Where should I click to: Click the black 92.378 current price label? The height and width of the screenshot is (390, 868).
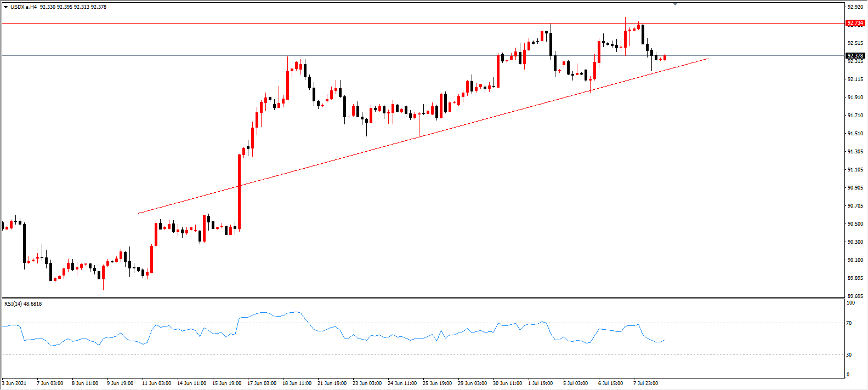pos(855,55)
